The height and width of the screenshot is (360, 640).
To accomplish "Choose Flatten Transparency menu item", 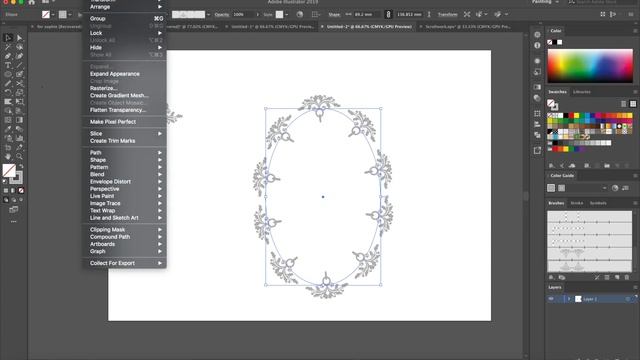I will [x=124, y=110].
